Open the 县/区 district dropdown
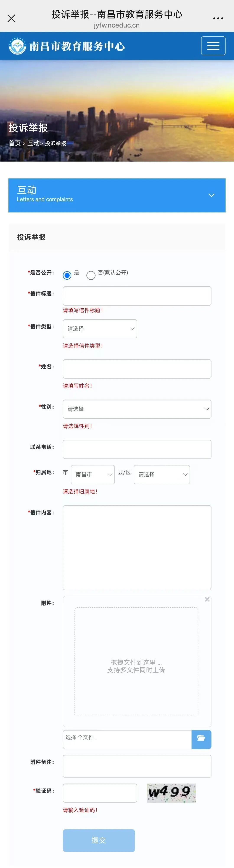 [x=162, y=474]
